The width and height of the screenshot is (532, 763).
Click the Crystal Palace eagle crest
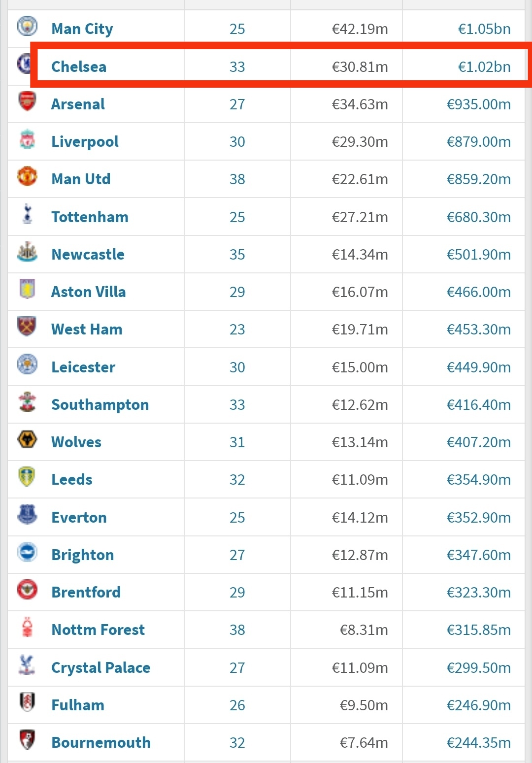pyautogui.click(x=26, y=665)
